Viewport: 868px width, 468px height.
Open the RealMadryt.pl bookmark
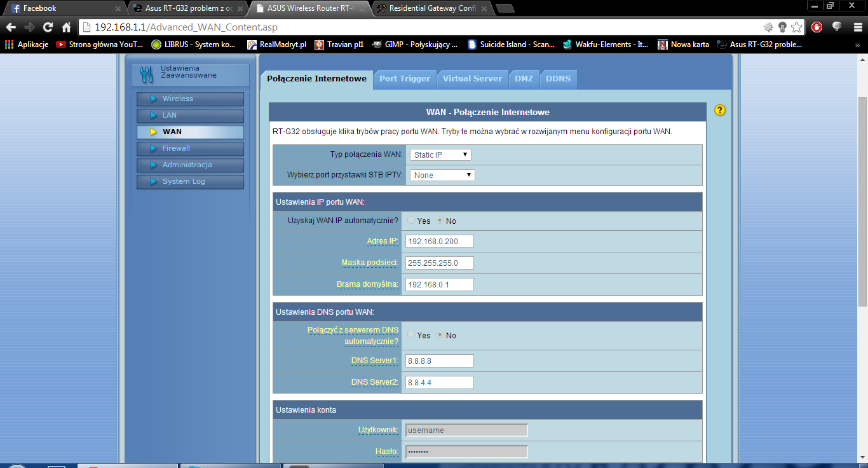[276, 45]
